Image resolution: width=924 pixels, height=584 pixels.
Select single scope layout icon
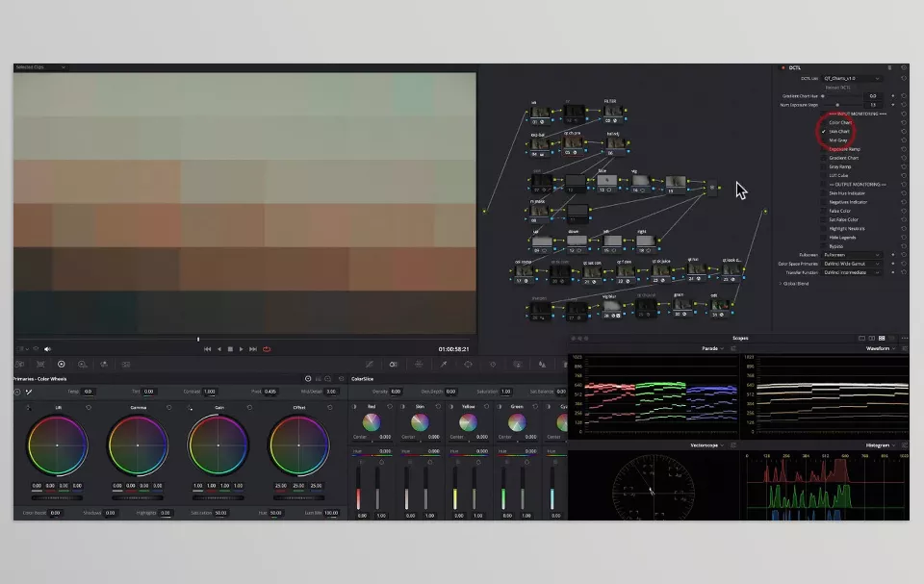click(861, 339)
